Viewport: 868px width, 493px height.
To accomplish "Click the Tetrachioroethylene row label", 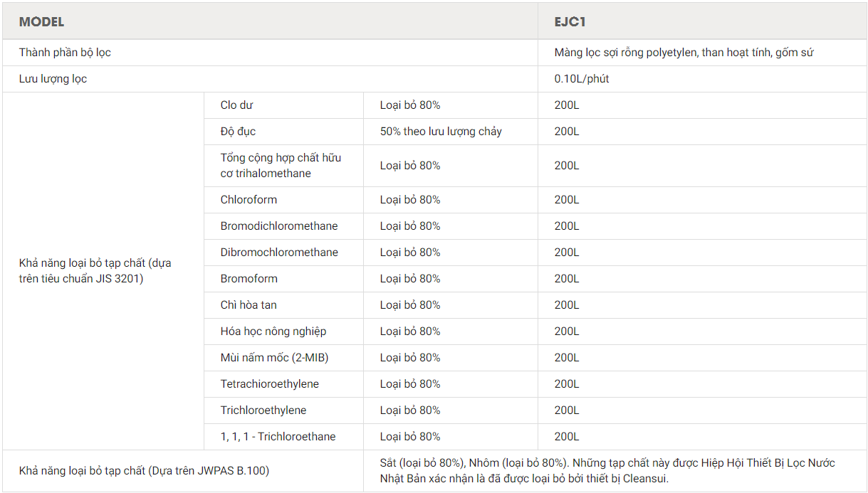I will coord(270,384).
